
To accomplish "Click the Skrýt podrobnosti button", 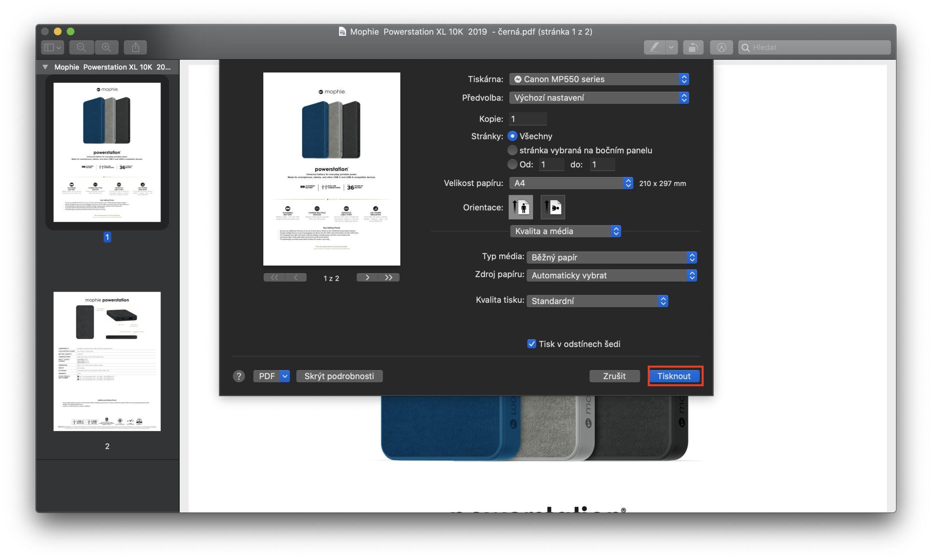I will click(x=339, y=376).
